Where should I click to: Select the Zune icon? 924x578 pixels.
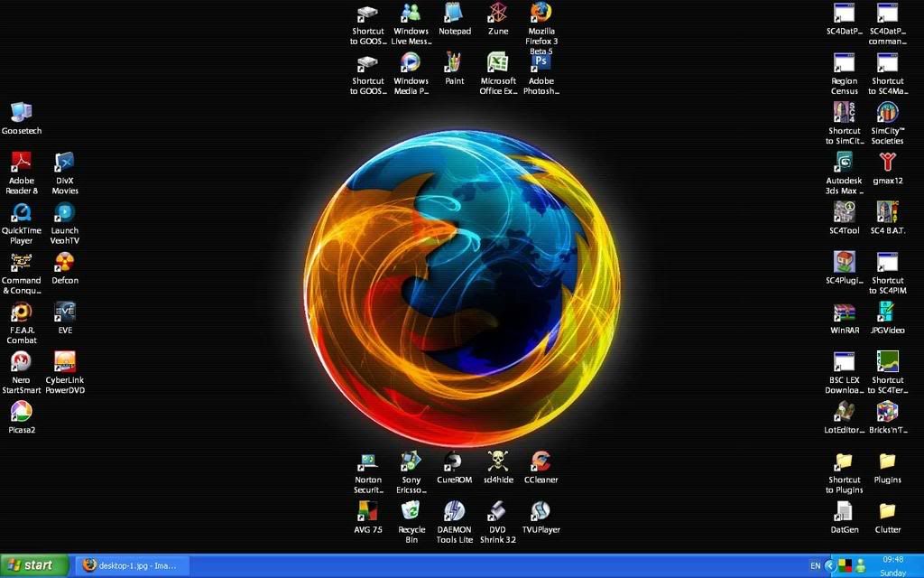498,13
